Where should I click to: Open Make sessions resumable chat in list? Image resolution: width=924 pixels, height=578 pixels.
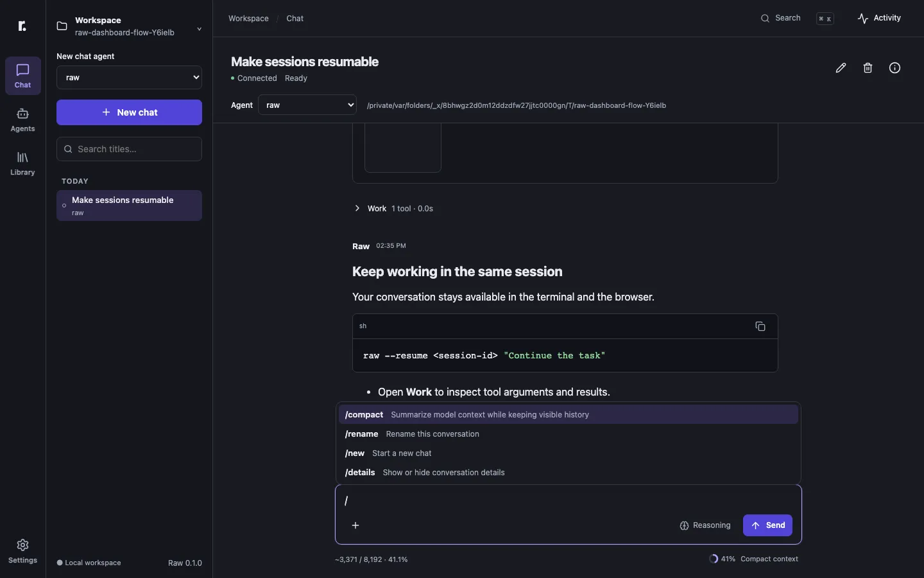tap(129, 206)
